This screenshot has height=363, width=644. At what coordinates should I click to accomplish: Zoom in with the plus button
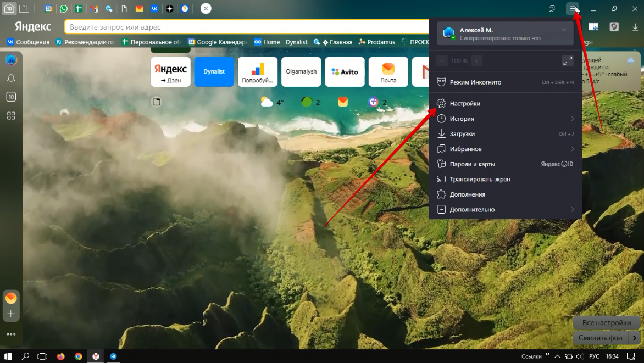pos(476,61)
